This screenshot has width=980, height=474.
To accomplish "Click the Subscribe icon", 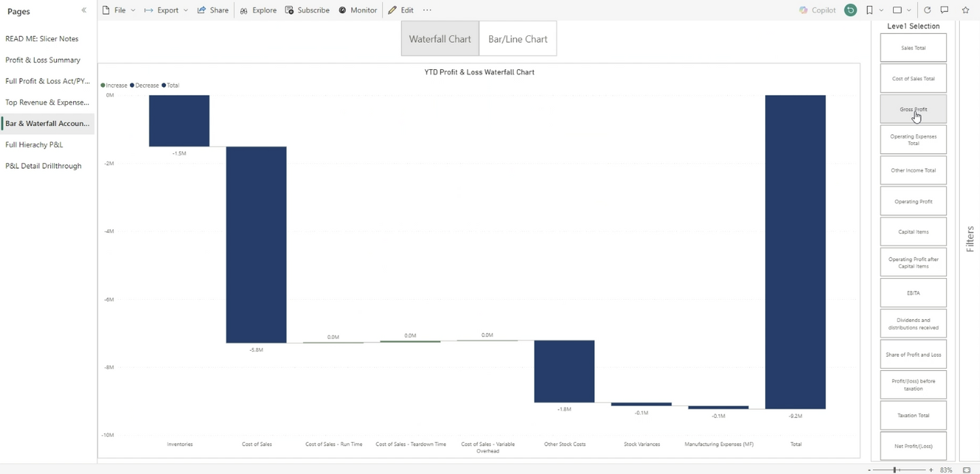I will coord(290,10).
